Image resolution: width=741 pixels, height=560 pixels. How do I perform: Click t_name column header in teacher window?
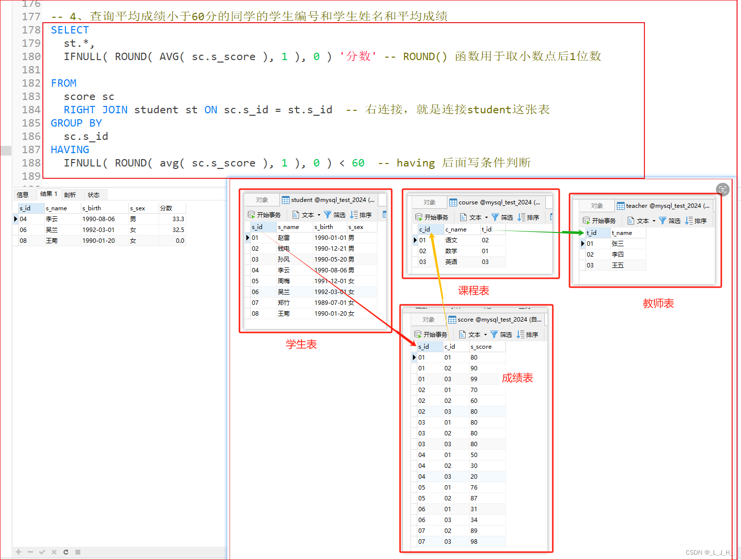(x=628, y=233)
